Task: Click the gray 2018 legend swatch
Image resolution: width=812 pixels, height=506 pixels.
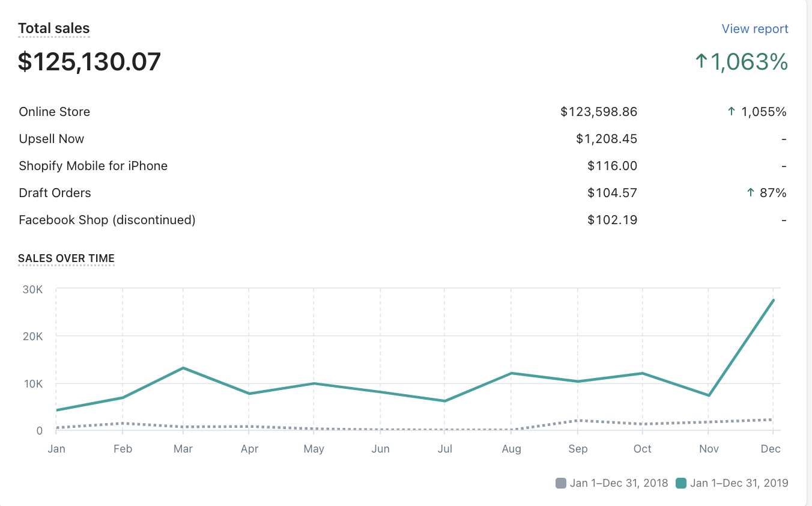Action: tap(561, 483)
